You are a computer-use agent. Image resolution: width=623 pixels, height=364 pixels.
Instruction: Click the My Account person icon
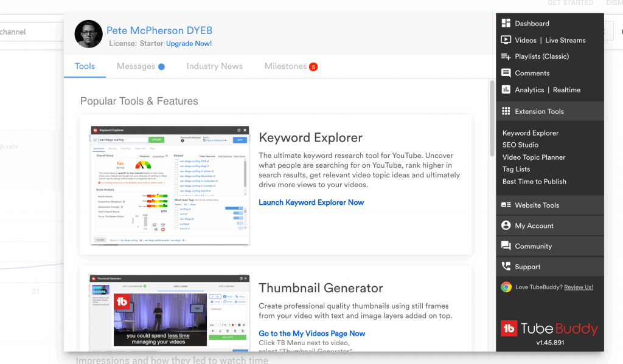coord(506,225)
